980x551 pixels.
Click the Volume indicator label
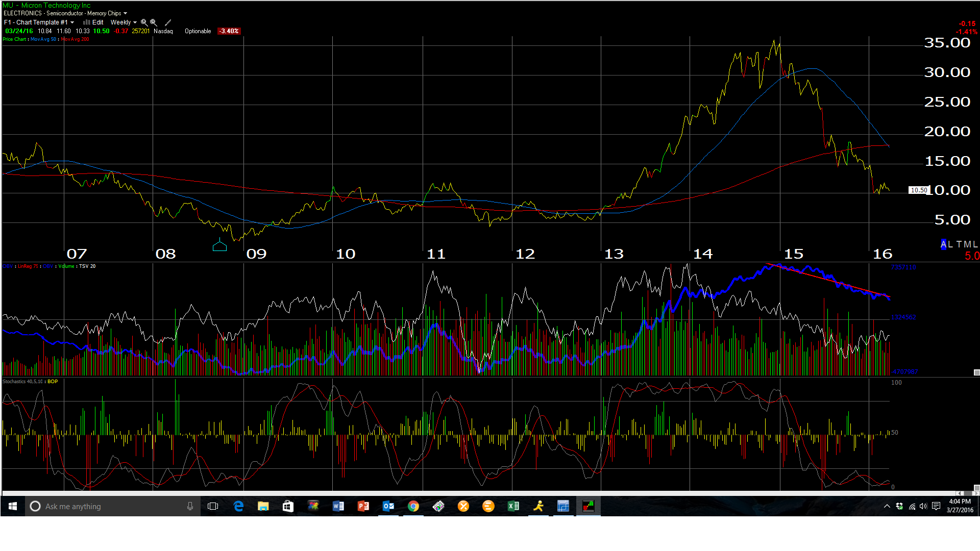coord(66,266)
